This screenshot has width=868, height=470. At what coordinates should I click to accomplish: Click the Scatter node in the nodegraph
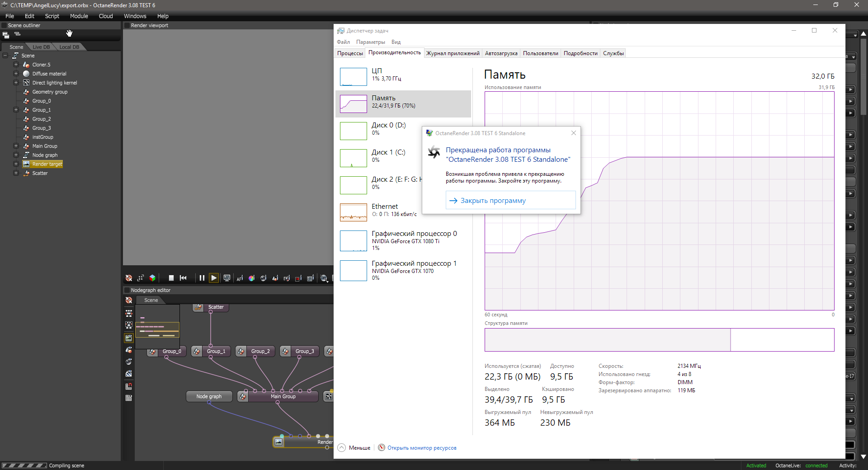tap(211, 307)
